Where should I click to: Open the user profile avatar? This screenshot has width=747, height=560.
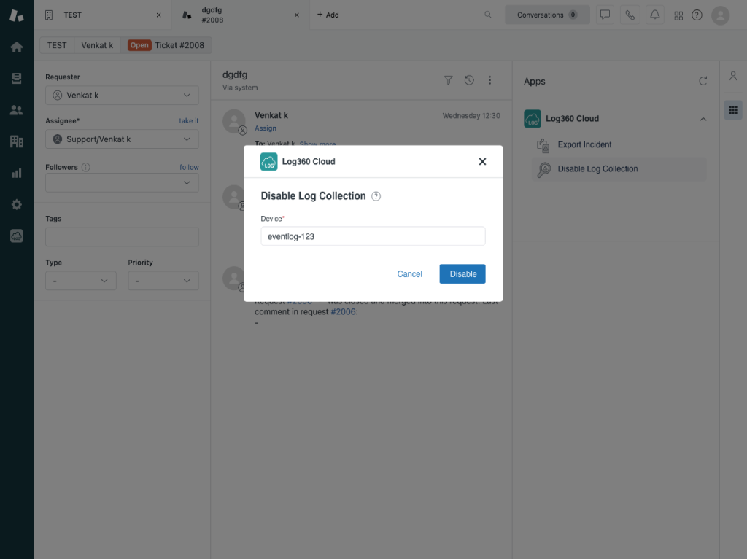pyautogui.click(x=720, y=15)
